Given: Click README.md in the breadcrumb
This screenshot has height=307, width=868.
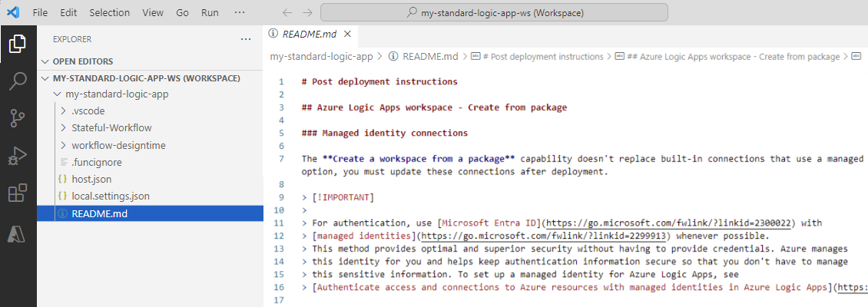Looking at the screenshot, I should (x=431, y=57).
